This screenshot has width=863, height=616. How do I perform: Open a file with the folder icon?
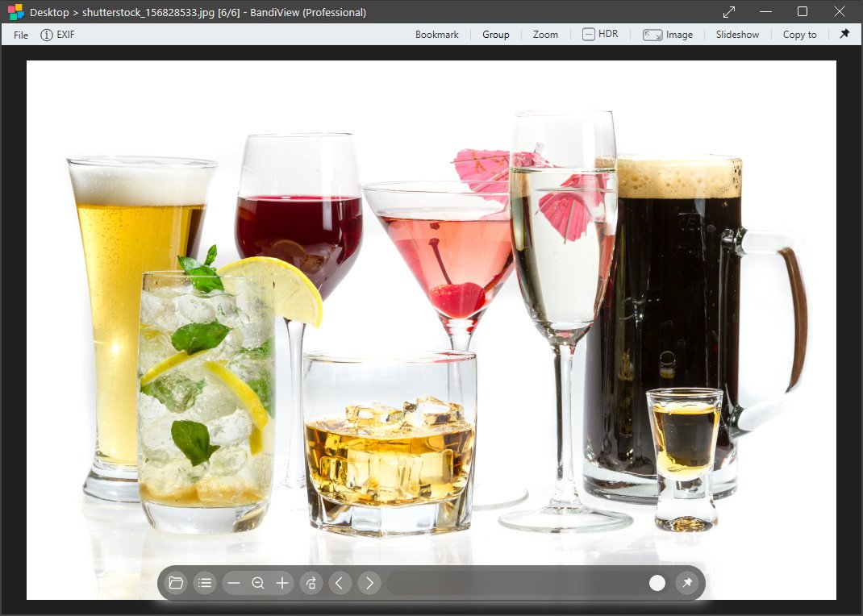(x=176, y=583)
